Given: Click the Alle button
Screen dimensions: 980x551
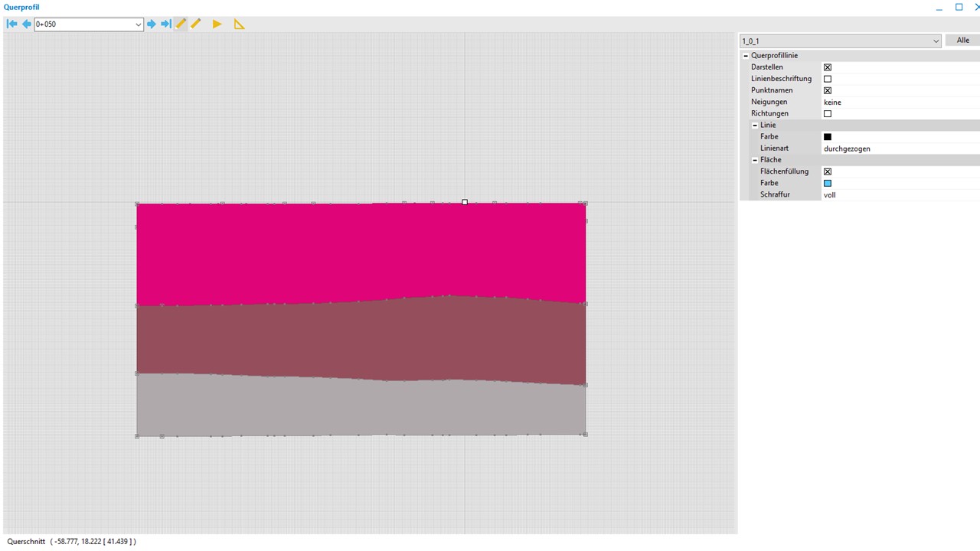Looking at the screenshot, I should (x=962, y=41).
